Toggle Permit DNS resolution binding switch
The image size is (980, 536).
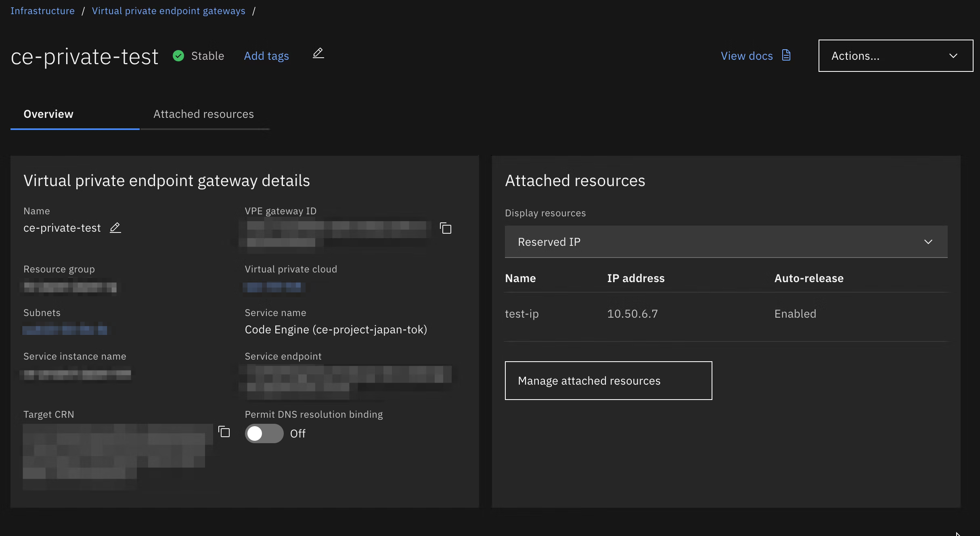tap(264, 433)
